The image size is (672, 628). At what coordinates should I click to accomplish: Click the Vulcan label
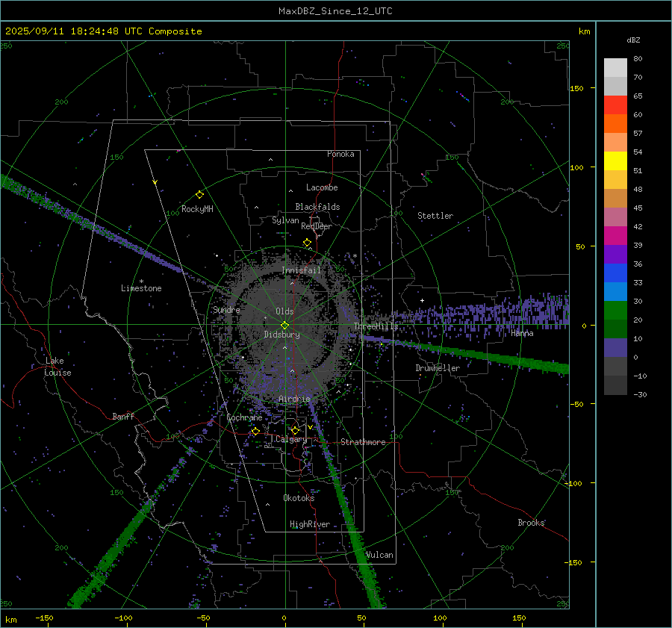[379, 554]
